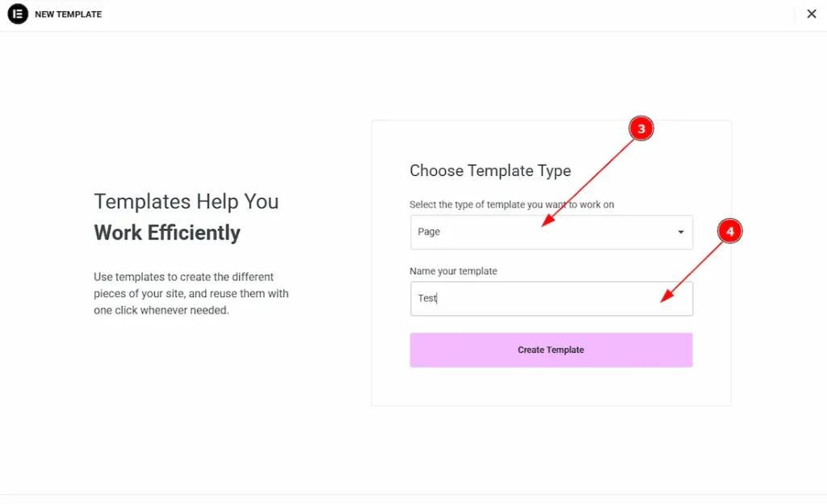Click the NEW TEMPLATE header title

(68, 15)
